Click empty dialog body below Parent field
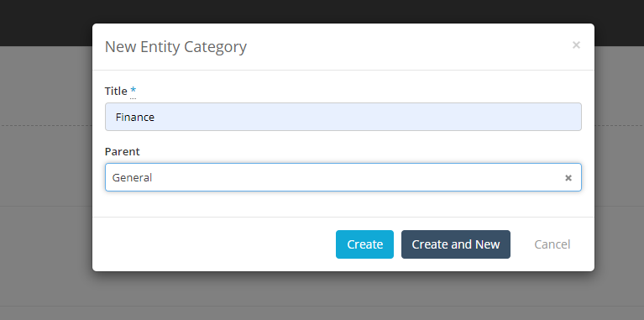644x320 pixels. pyautogui.click(x=343, y=204)
